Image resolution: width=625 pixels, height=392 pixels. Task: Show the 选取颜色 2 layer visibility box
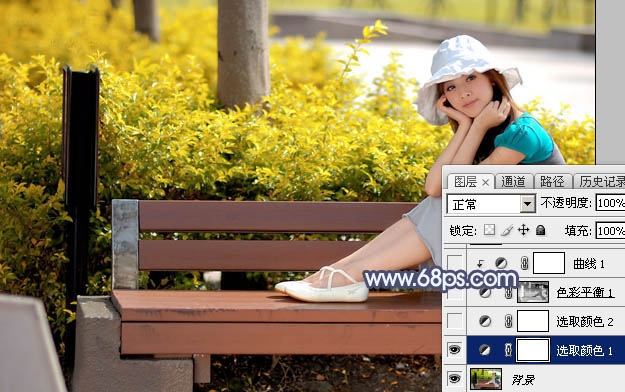[455, 321]
